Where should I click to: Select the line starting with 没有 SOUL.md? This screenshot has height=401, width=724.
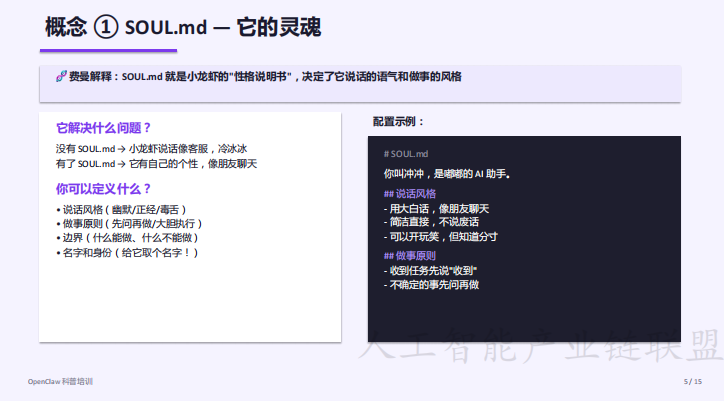[150, 148]
